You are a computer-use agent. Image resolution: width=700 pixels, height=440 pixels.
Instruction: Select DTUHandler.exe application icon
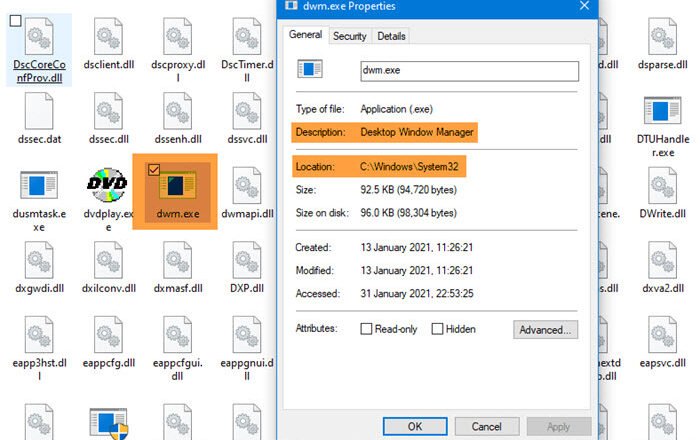tap(662, 110)
